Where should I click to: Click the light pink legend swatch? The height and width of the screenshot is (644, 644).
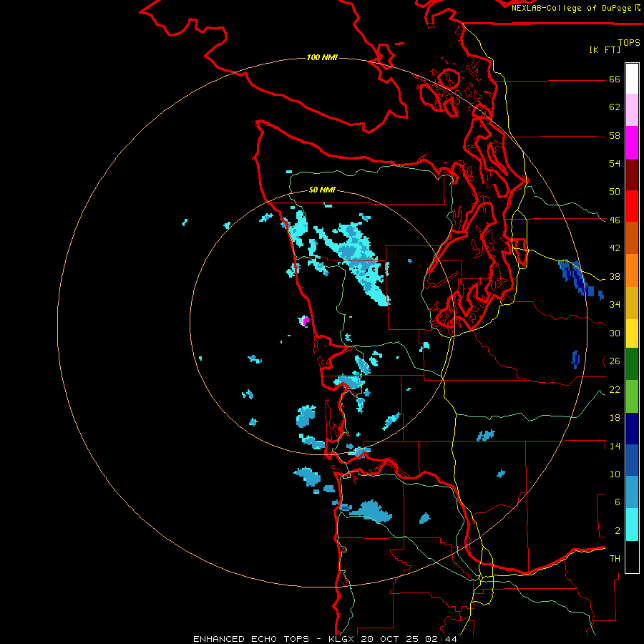click(632, 110)
